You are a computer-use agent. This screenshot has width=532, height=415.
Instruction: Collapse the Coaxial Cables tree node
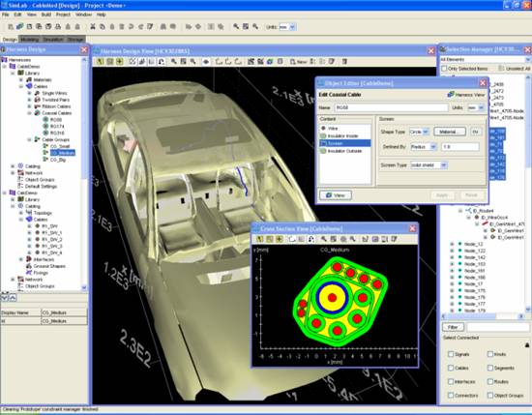tap(30, 113)
